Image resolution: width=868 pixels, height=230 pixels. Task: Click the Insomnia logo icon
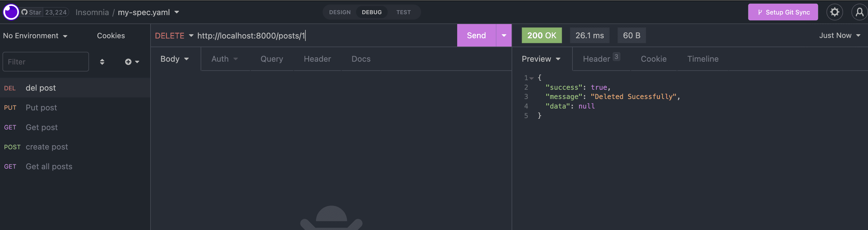point(11,12)
